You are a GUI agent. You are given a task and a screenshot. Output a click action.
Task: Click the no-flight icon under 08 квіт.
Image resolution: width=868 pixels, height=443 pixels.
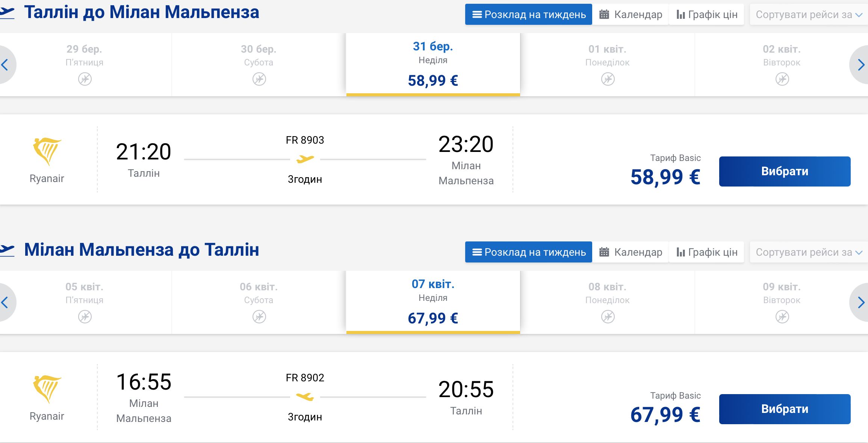tap(608, 317)
